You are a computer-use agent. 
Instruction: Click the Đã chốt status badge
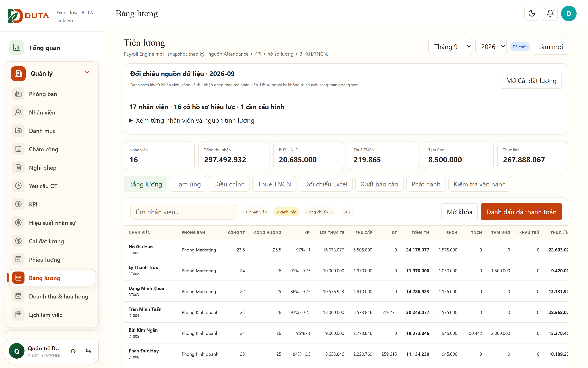point(519,47)
